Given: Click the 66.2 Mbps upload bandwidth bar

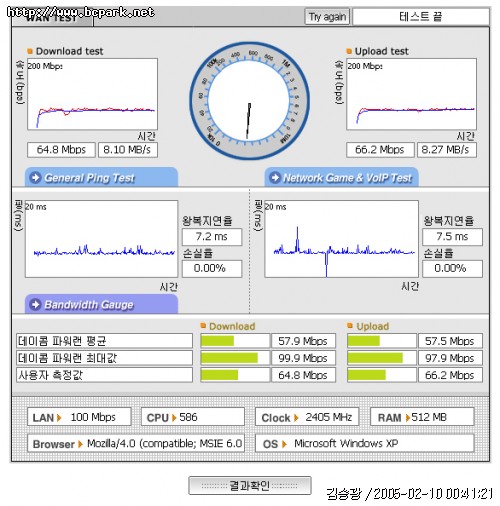Looking at the screenshot, I should tap(382, 375).
